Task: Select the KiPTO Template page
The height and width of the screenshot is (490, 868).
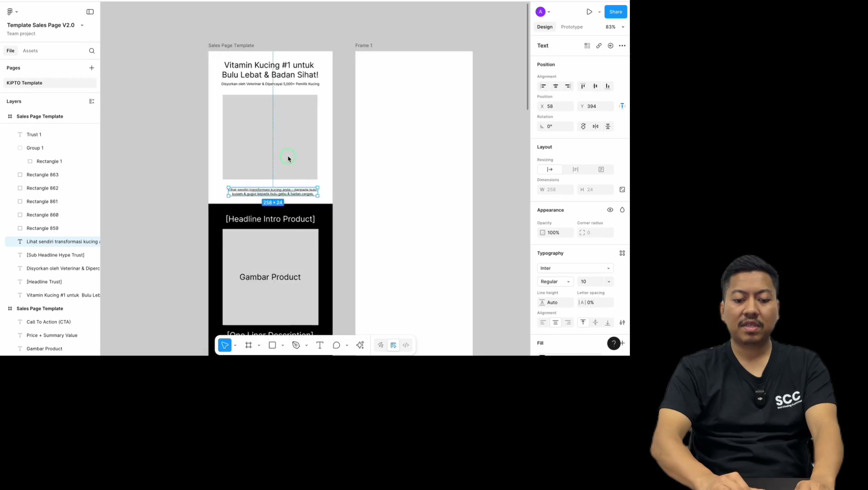Action: (50, 83)
